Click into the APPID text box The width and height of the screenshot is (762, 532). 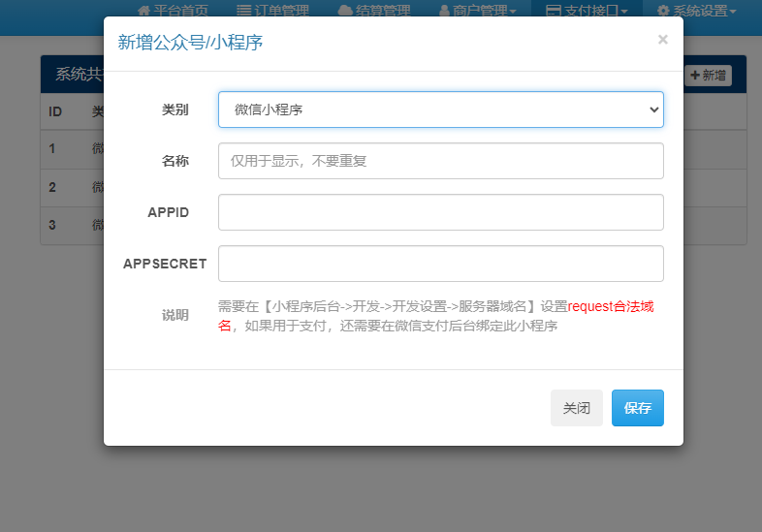440,212
